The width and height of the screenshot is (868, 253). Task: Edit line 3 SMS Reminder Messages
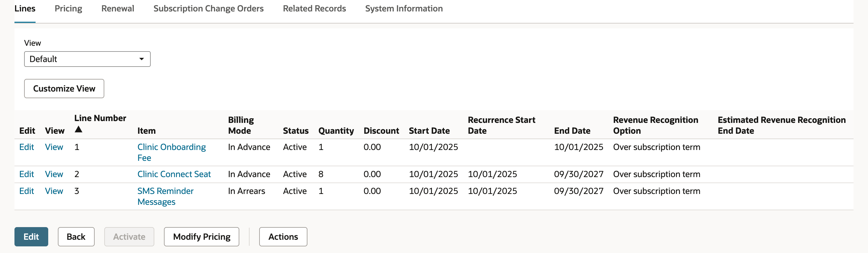pos(27,191)
